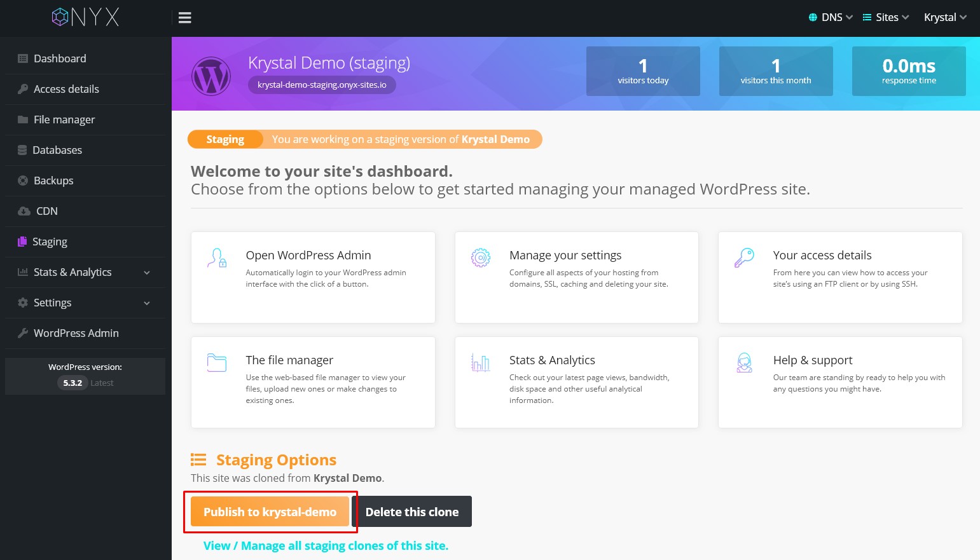
Task: Open the Open WordPress Admin card title
Action: coord(308,255)
